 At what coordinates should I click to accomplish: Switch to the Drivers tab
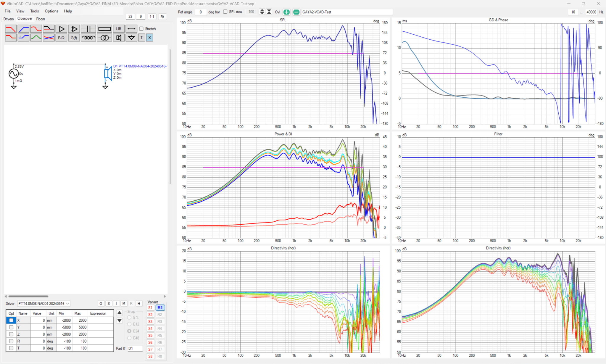(9, 19)
